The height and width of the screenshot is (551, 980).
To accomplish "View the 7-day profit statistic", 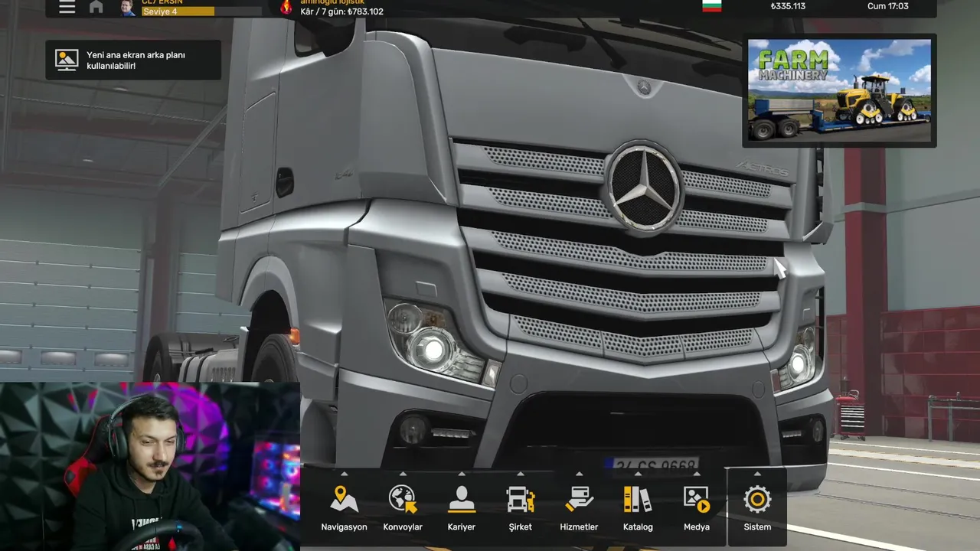I will click(x=342, y=11).
